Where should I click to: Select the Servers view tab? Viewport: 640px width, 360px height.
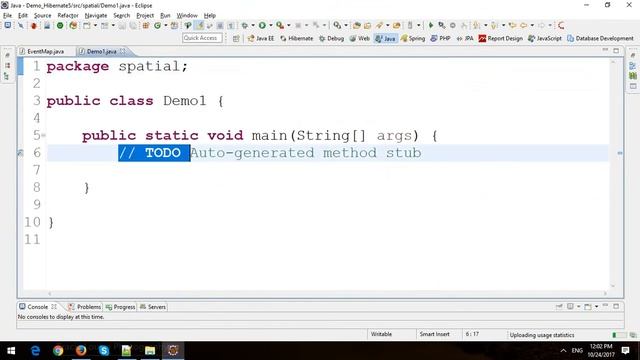click(x=153, y=307)
